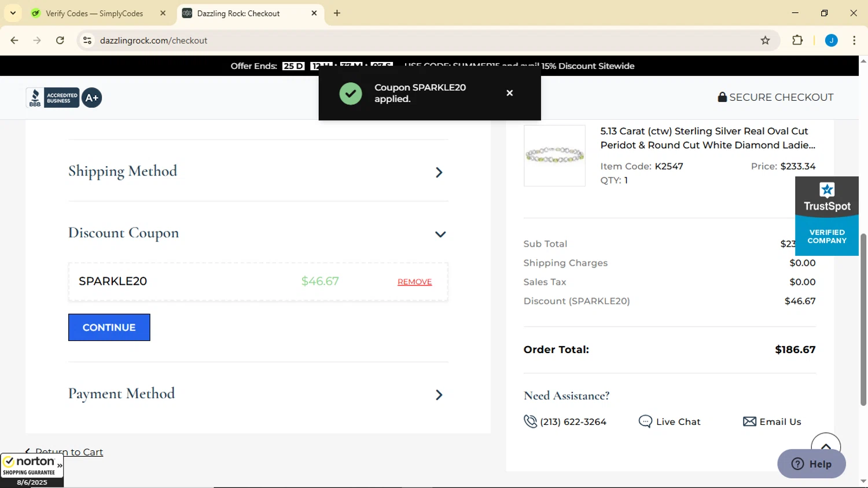Viewport: 868px width, 488px height.
Task: Open the Live Chat
Action: [x=670, y=421]
